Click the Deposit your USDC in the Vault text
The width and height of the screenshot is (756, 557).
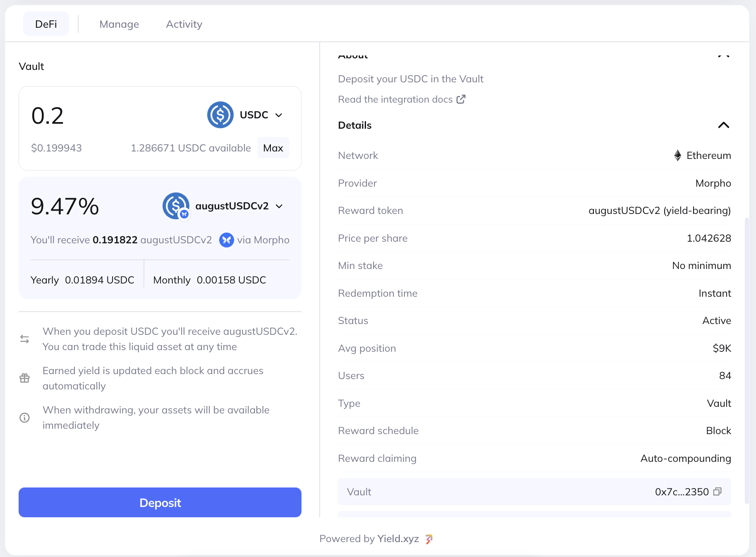click(x=411, y=79)
